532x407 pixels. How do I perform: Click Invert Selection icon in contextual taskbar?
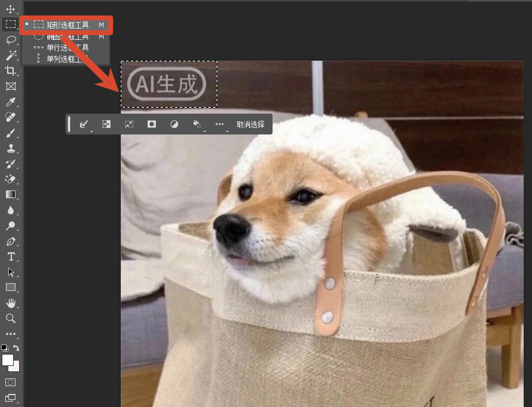coord(106,124)
